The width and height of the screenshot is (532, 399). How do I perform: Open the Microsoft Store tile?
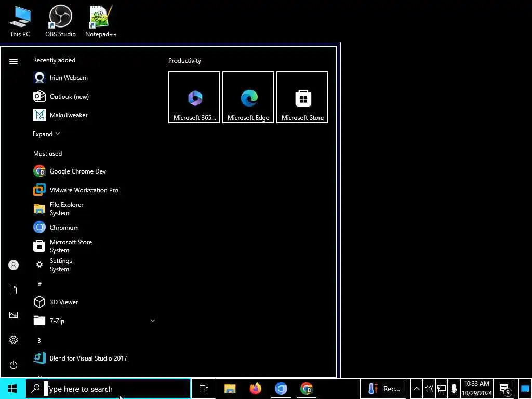coord(302,97)
